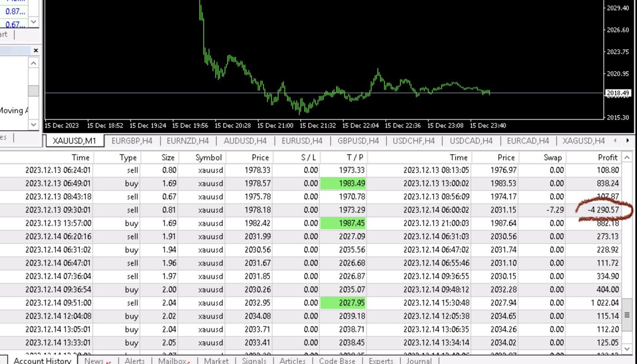Image resolution: width=637 pixels, height=364 pixels.
Task: Click the green T/P cell 1983.49
Action: coord(344,183)
